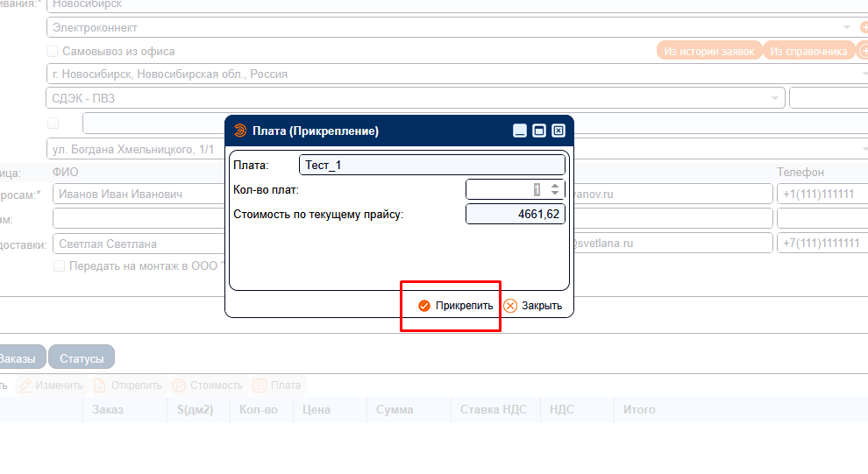Minimize the Плата (Прикрепление) dialog
Image resolution: width=868 pixels, height=474 pixels.
click(520, 131)
